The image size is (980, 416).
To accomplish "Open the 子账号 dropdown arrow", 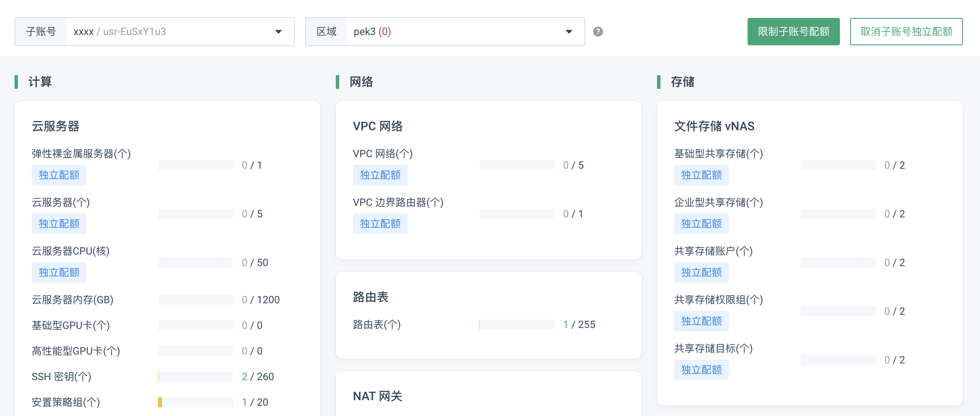I will [x=279, y=32].
